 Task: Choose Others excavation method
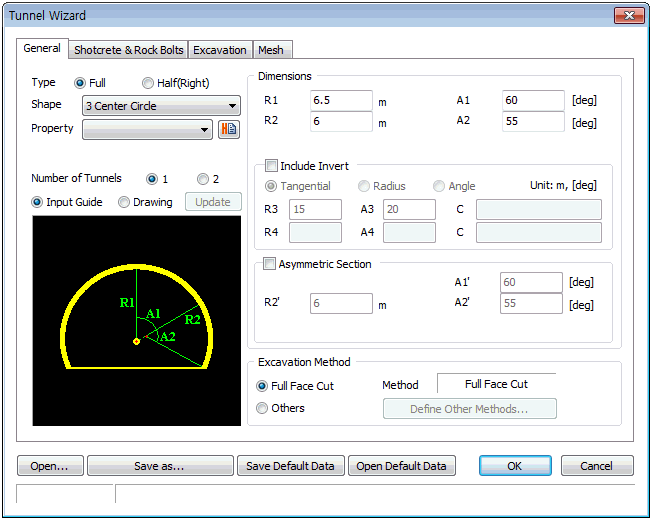(x=263, y=408)
